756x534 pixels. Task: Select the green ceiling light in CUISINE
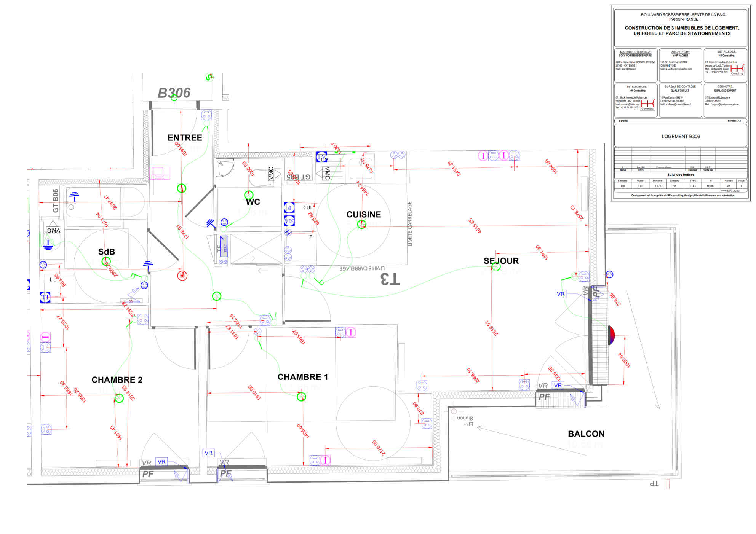click(361, 225)
